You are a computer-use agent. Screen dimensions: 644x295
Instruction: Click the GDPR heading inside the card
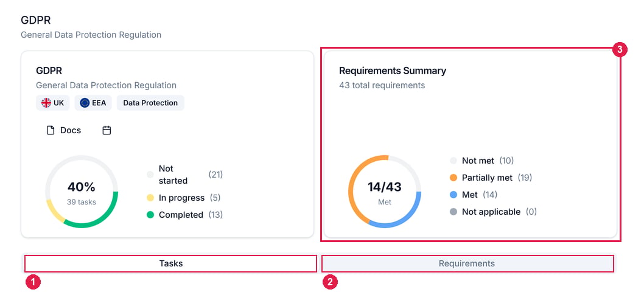tap(49, 71)
